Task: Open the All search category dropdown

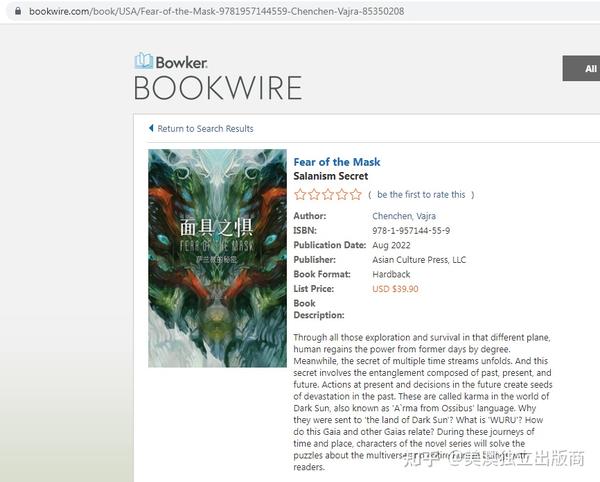Action: click(581, 68)
